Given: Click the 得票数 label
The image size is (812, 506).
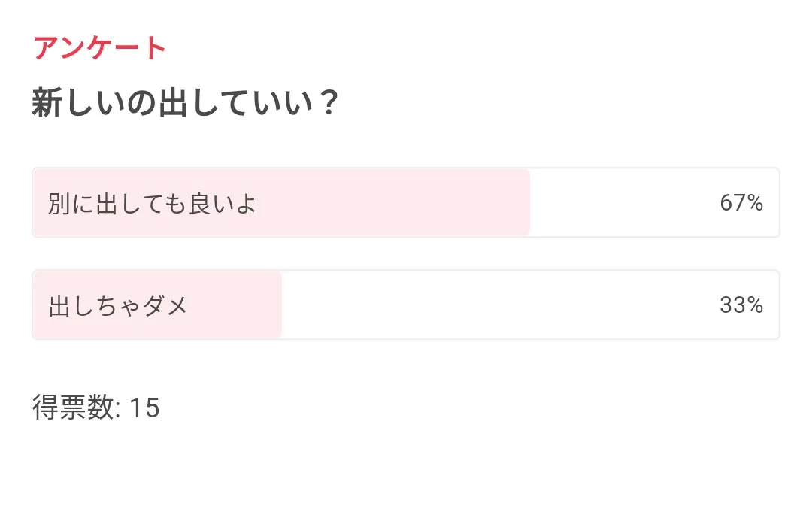Looking at the screenshot, I should pyautogui.click(x=73, y=408).
